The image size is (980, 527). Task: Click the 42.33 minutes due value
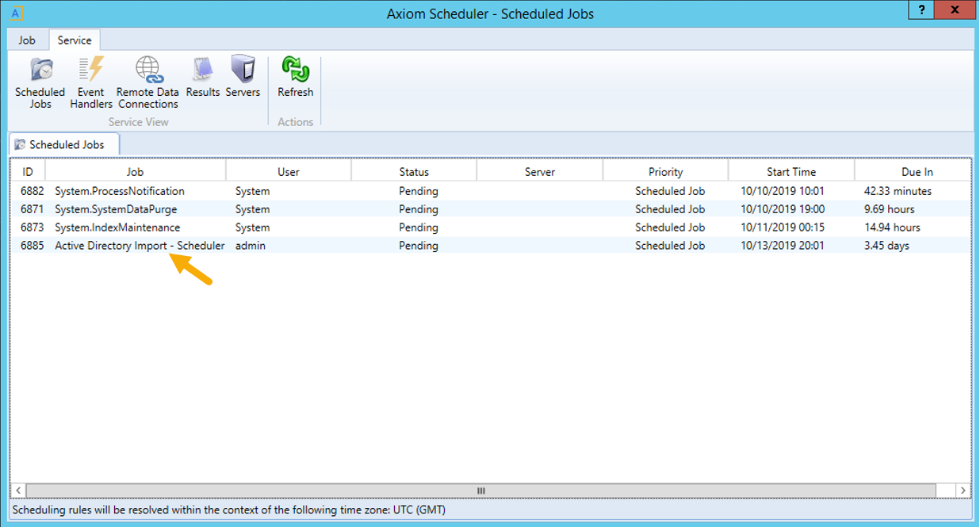tap(898, 191)
